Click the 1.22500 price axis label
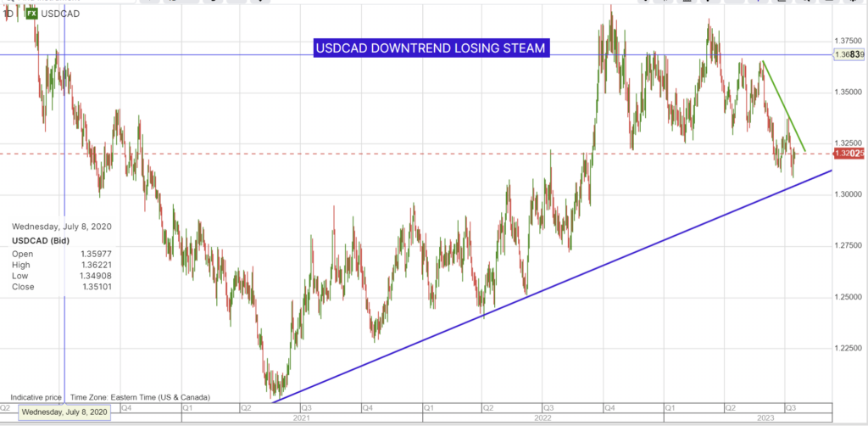The image size is (868, 426). click(849, 348)
